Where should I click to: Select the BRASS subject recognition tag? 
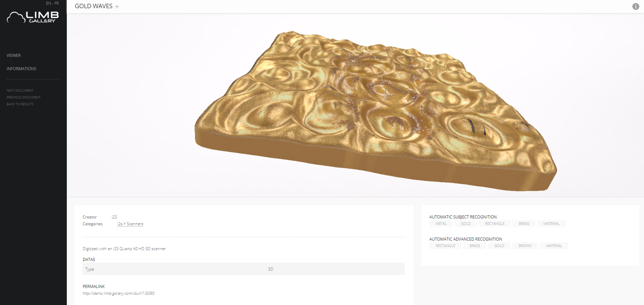point(524,224)
